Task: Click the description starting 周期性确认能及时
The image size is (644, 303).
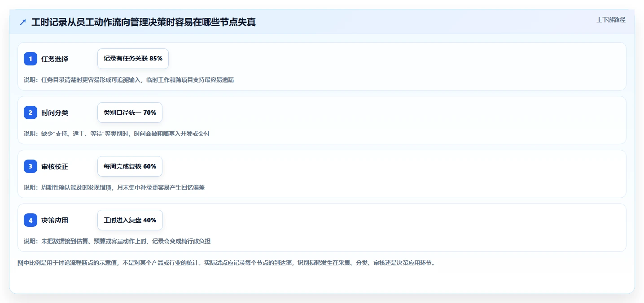Action: click(x=114, y=187)
